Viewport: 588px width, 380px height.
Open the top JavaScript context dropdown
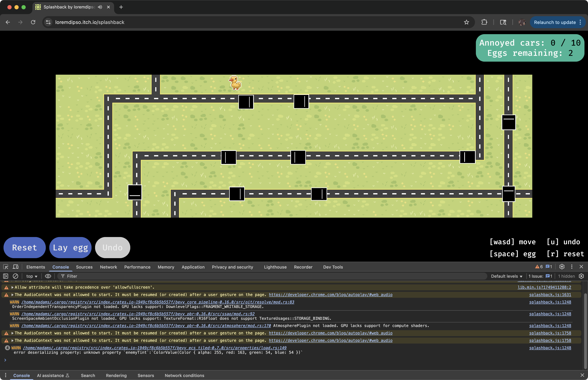pos(32,276)
